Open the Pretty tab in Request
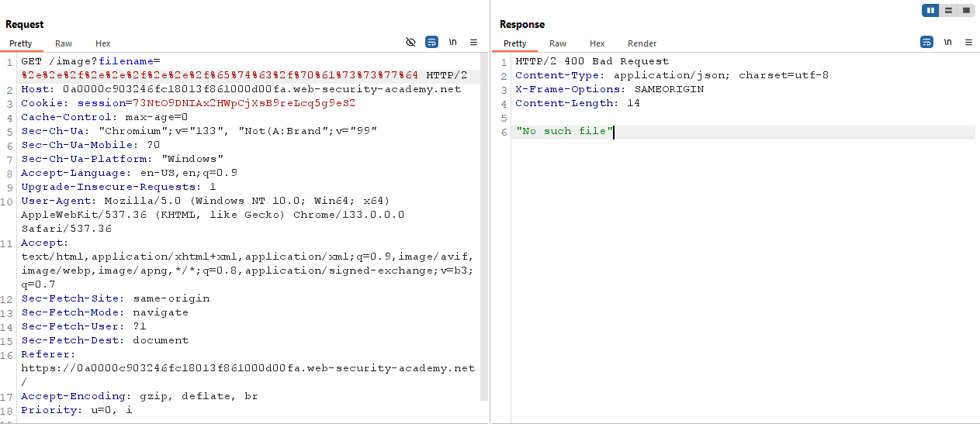This screenshot has height=424, width=980. (21, 43)
